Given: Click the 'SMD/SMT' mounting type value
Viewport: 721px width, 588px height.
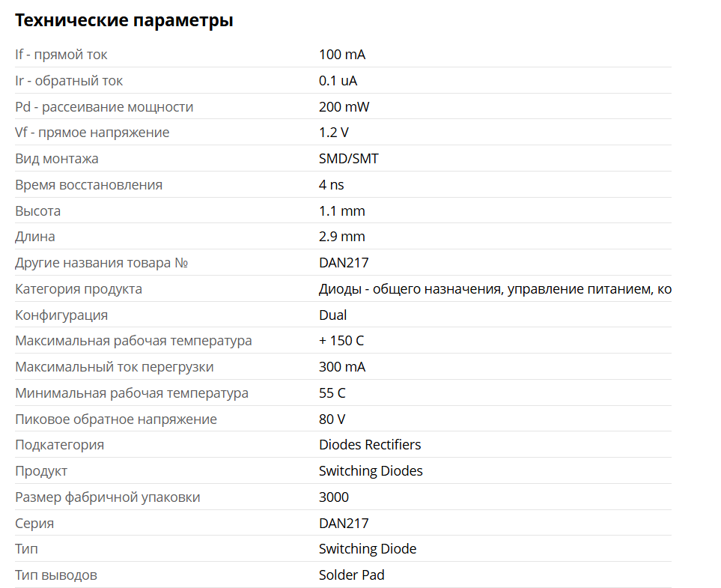Looking at the screenshot, I should pos(348,159).
